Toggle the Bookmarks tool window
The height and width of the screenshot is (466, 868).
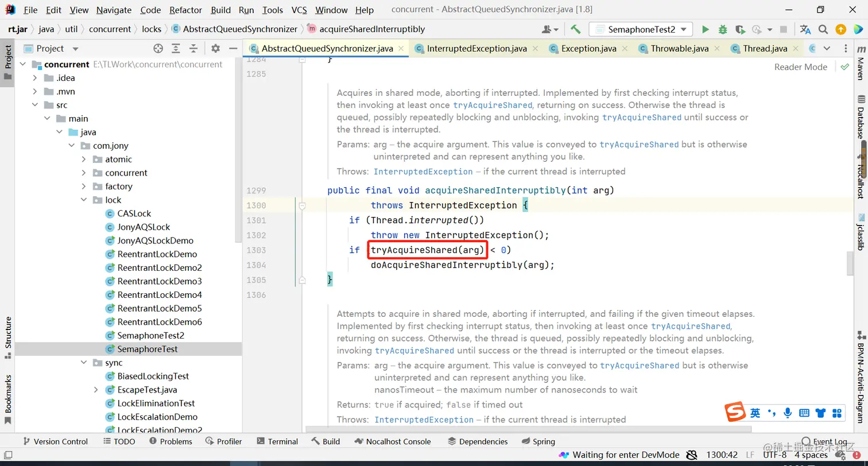8,400
